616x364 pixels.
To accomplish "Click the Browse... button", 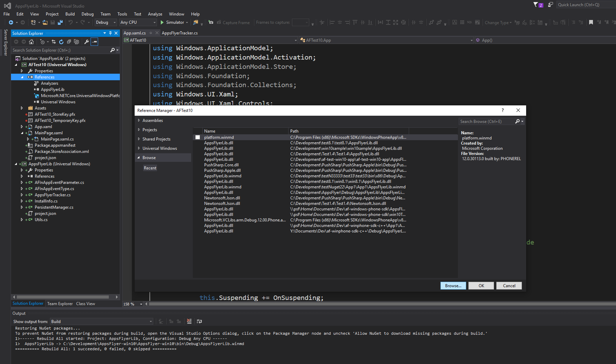I will [x=453, y=285].
